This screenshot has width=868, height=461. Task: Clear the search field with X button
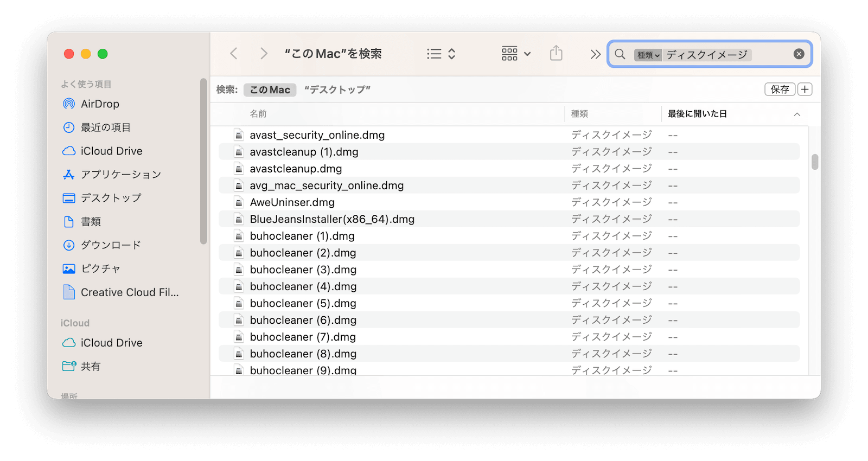[799, 54]
